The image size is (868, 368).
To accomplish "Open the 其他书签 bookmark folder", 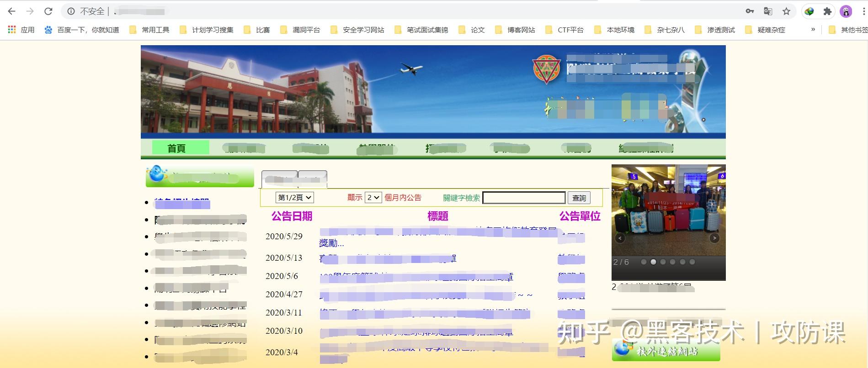I will click(x=848, y=30).
